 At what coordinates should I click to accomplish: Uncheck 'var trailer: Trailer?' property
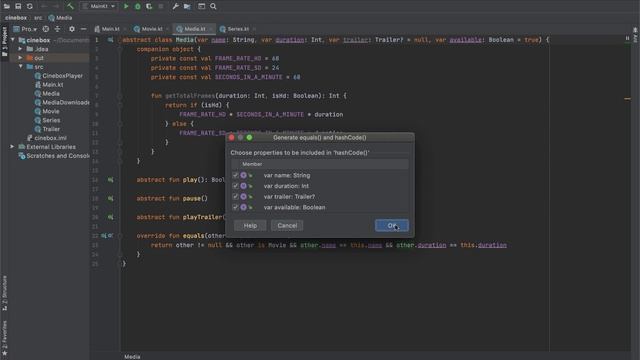[x=236, y=196]
